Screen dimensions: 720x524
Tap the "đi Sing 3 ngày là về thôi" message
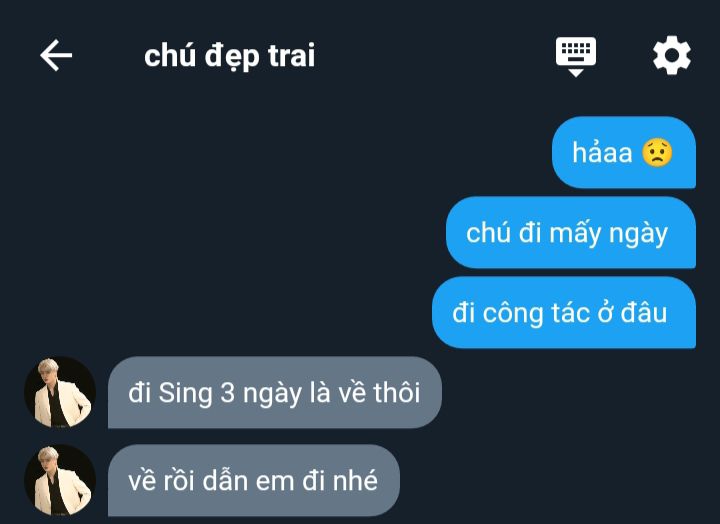tap(275, 392)
